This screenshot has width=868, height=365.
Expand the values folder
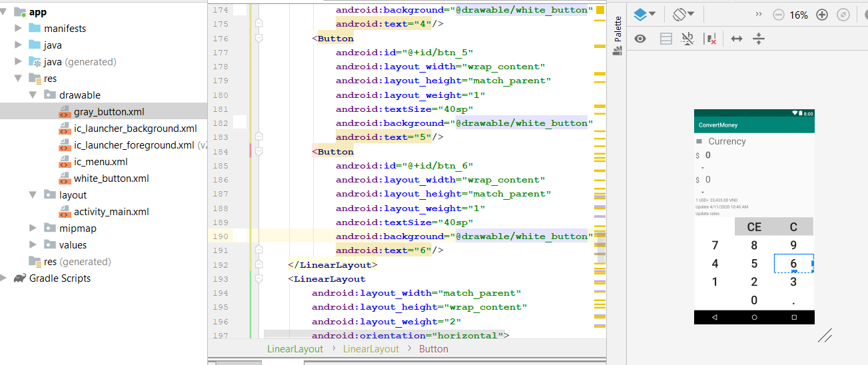pyautogui.click(x=33, y=245)
